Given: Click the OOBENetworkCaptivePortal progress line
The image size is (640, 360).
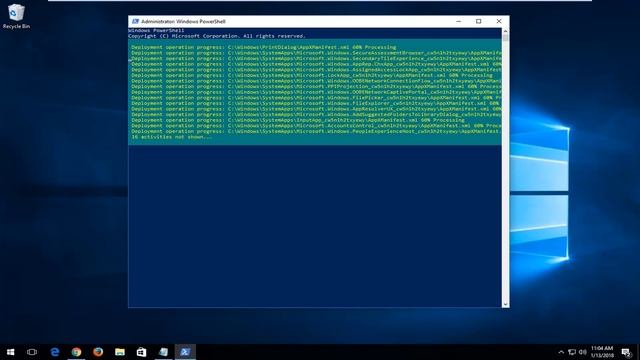Looking at the screenshot, I should [x=316, y=92].
